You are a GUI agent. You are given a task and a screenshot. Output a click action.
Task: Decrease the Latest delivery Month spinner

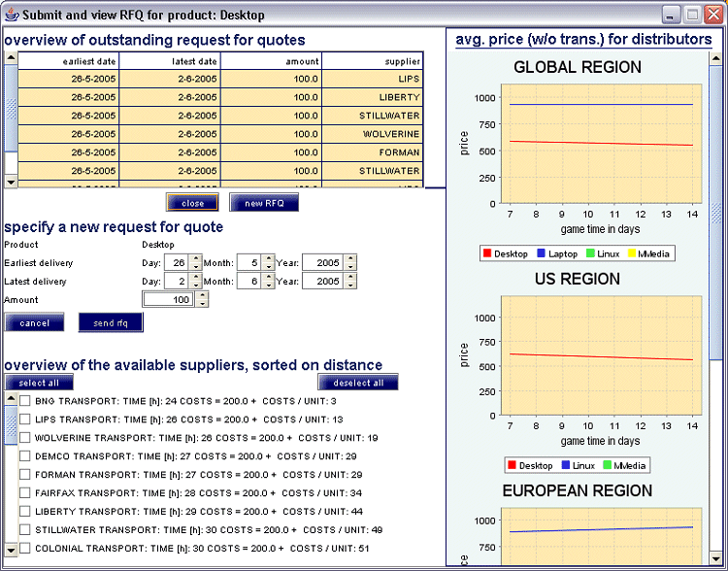pyautogui.click(x=269, y=285)
